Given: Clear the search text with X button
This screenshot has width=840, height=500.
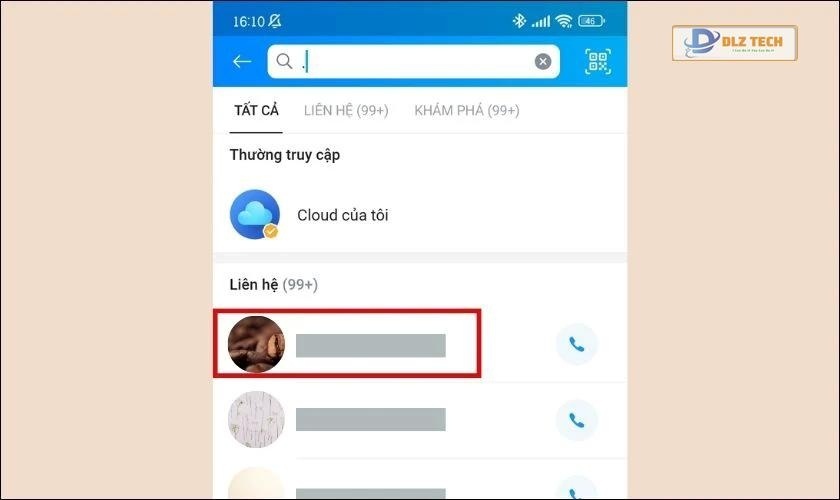Looking at the screenshot, I should pyautogui.click(x=543, y=62).
